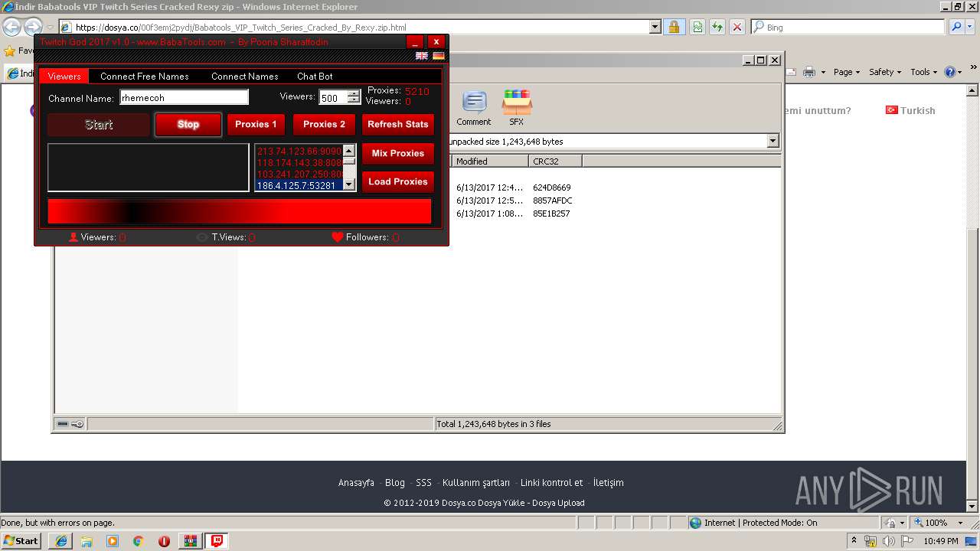Open the Tools menu

pos(923,72)
